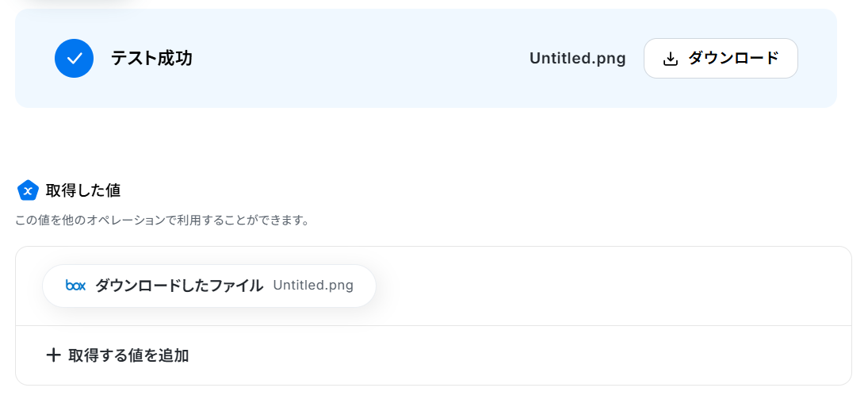Viewport: 868px width, 403px height.
Task: Click the blue checkmark success icon
Action: click(74, 58)
